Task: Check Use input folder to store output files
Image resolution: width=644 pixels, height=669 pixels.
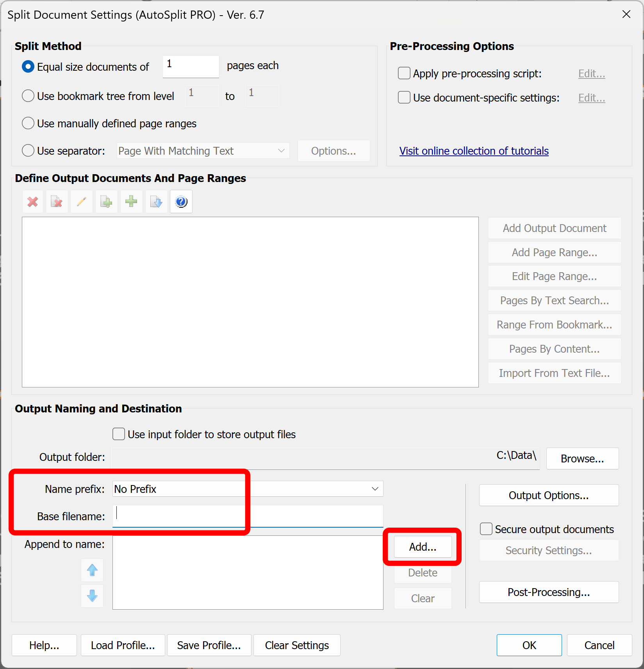Action: click(x=118, y=434)
